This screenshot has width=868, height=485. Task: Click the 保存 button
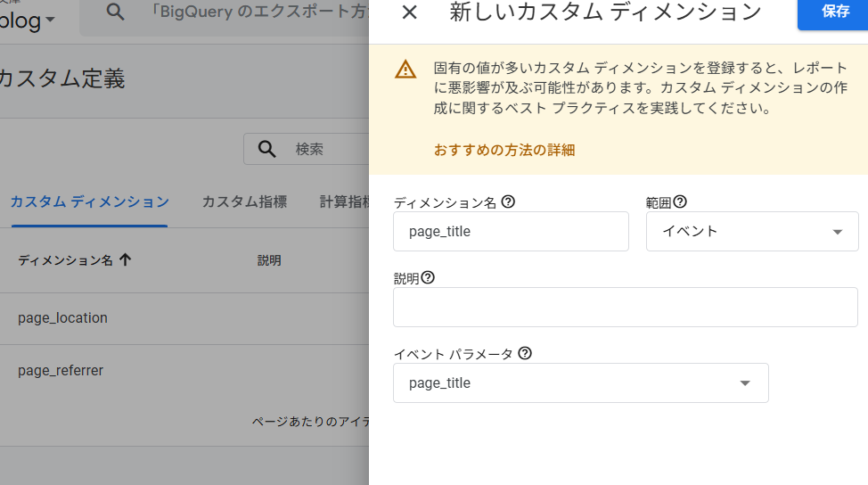(835, 12)
